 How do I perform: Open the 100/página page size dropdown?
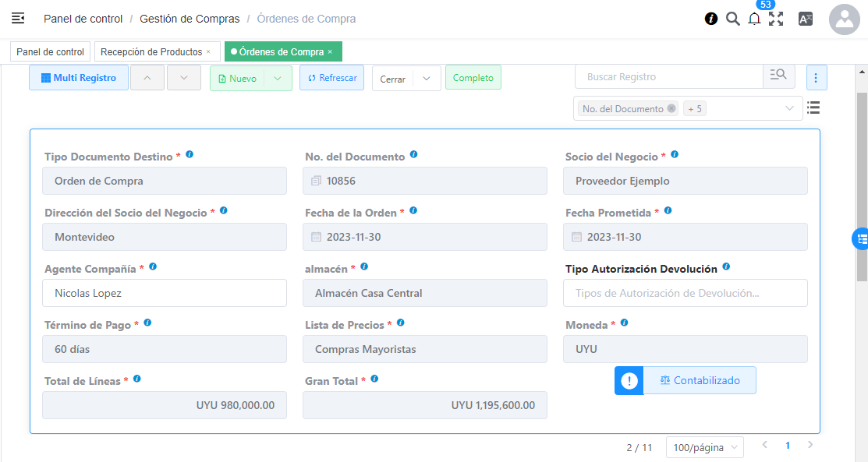tap(704, 447)
